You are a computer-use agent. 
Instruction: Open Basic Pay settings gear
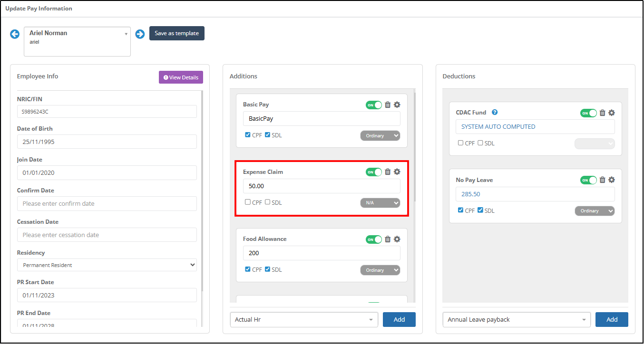[x=397, y=105]
